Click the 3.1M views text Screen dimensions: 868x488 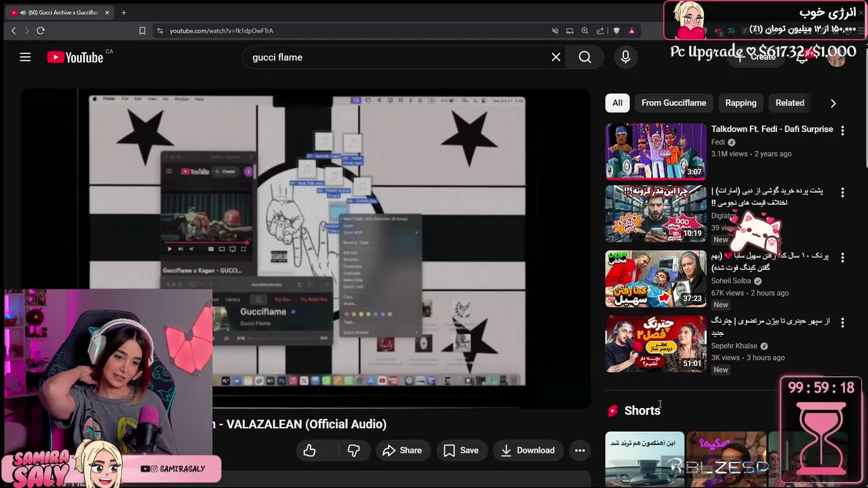[729, 154]
